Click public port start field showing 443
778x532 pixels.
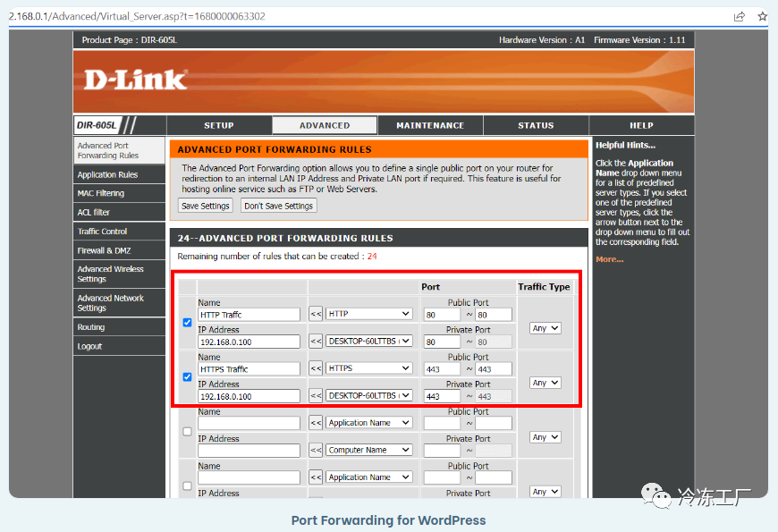click(442, 369)
